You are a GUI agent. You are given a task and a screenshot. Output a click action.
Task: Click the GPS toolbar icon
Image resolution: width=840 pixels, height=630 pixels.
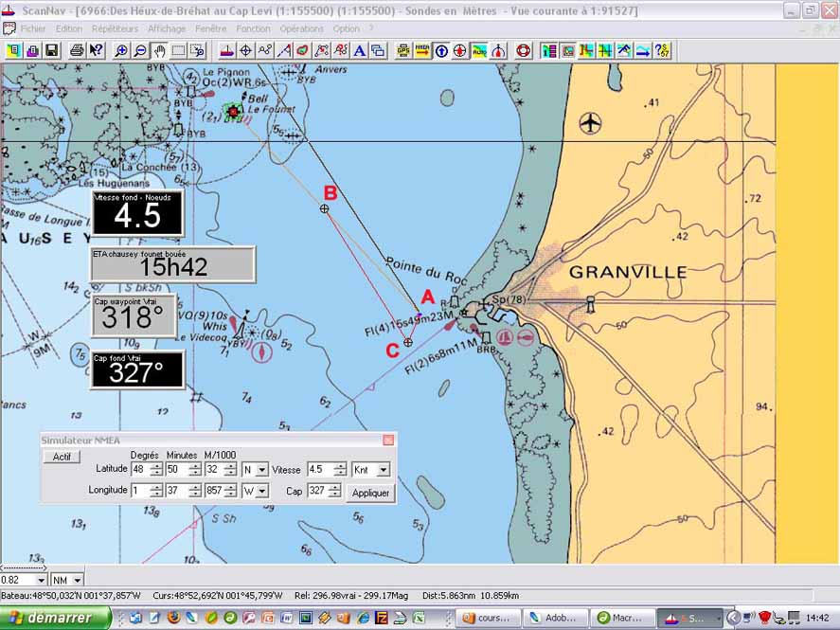pyautogui.click(x=403, y=51)
